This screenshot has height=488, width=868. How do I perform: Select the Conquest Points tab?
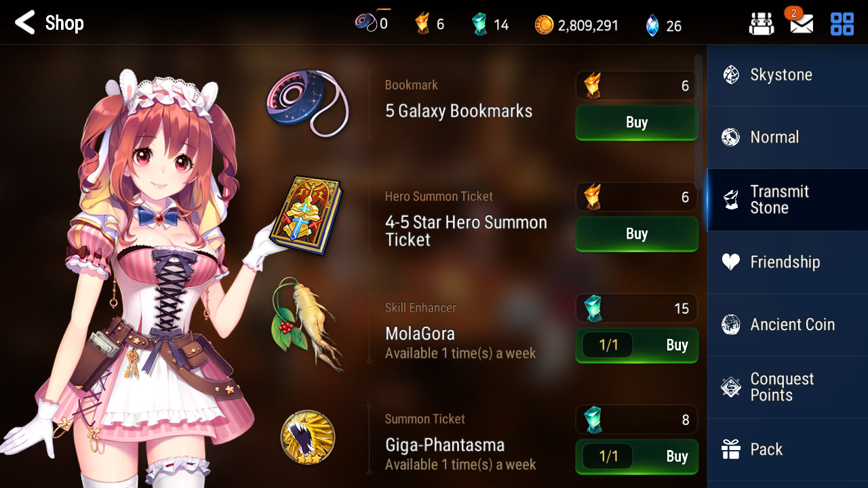[x=787, y=387]
